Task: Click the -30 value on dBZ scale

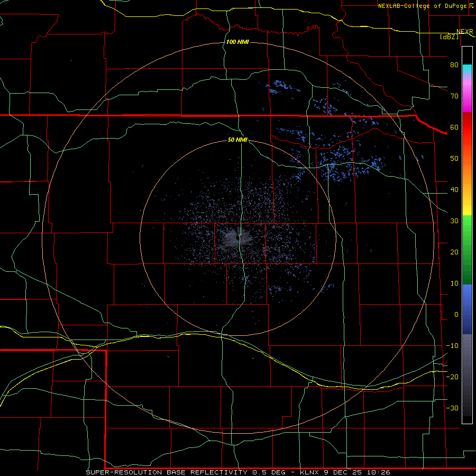Action: click(x=452, y=408)
